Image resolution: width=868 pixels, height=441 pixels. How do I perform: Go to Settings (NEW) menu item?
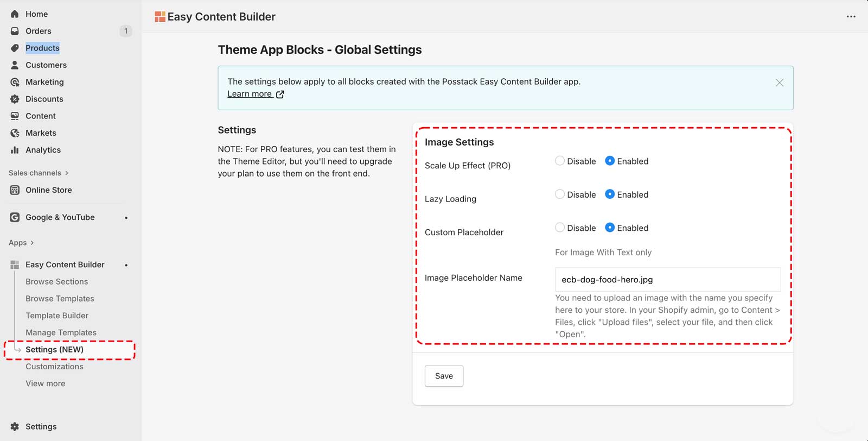[x=54, y=350]
